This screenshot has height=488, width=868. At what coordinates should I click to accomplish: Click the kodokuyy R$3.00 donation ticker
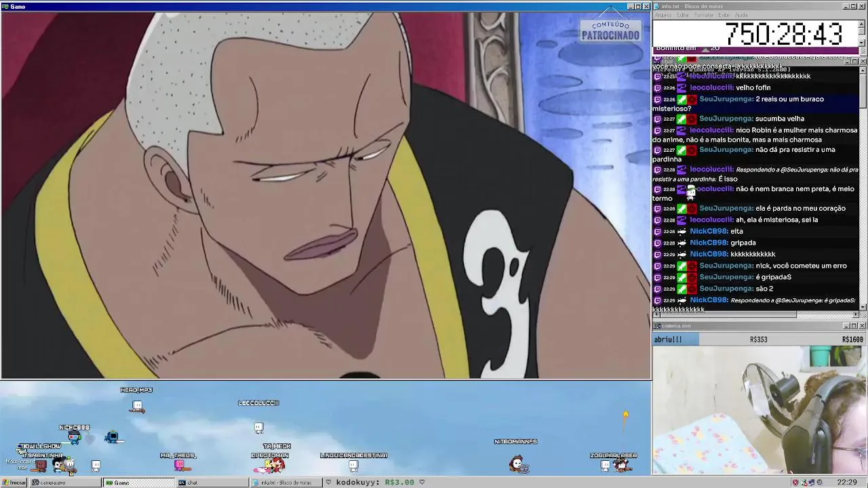point(375,483)
